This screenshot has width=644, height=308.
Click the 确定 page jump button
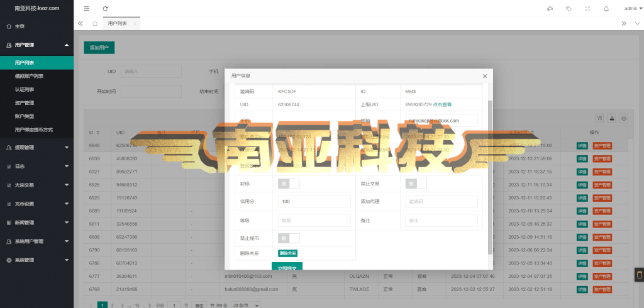(199, 305)
